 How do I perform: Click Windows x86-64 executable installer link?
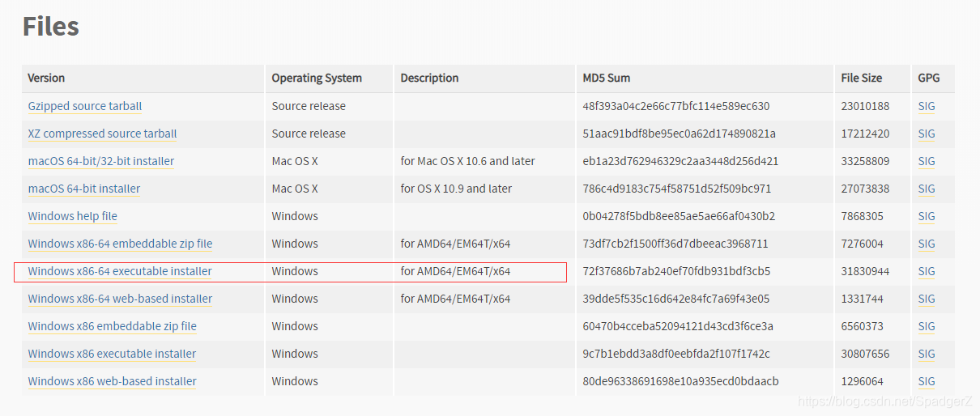[x=120, y=271]
